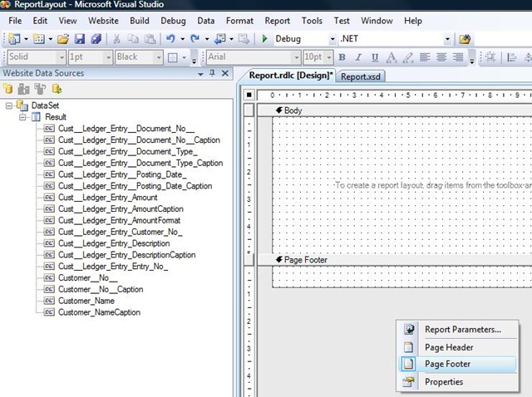
Task: Open the Arial font name dropdown
Action: [296, 57]
